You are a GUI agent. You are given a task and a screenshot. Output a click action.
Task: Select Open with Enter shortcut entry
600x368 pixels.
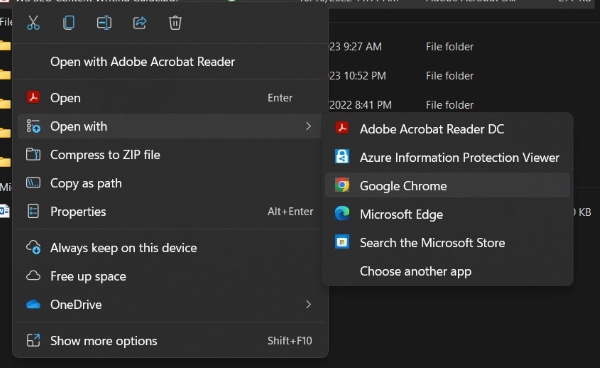[170, 98]
